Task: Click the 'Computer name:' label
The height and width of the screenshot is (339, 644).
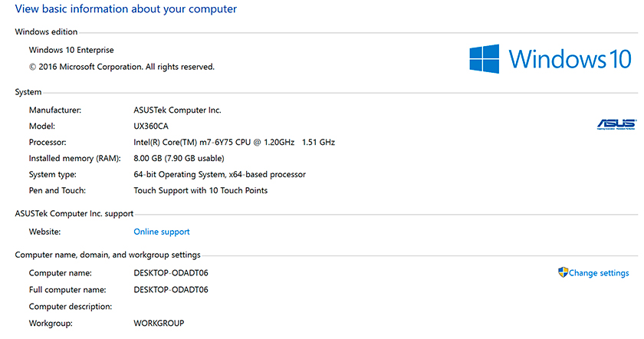Action: pyautogui.click(x=61, y=273)
